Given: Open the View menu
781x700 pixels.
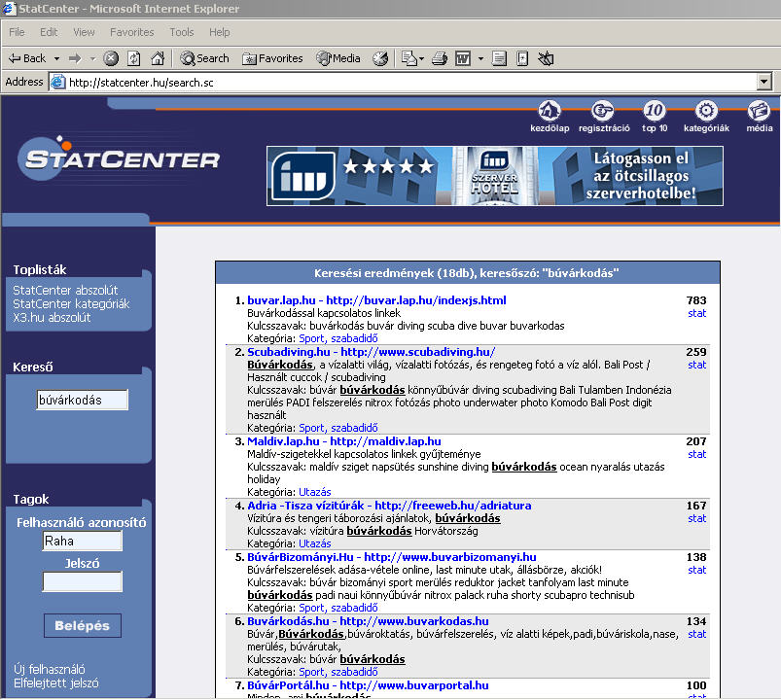Looking at the screenshot, I should [84, 32].
